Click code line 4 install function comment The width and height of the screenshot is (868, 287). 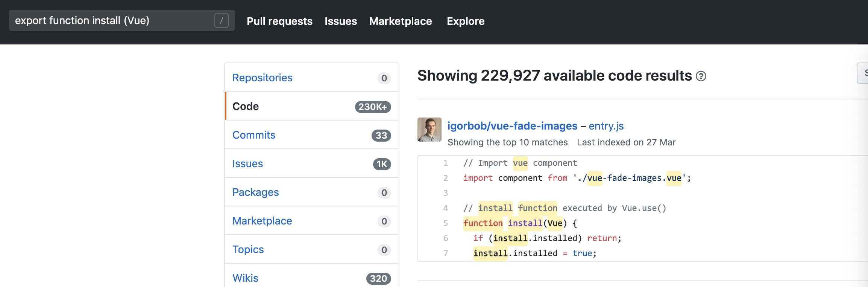[565, 208]
